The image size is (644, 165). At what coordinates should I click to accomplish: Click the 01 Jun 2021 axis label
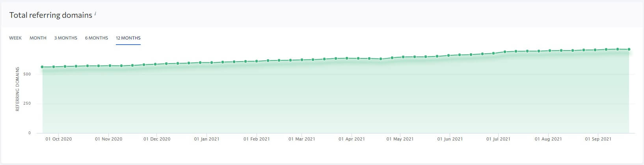click(x=450, y=139)
